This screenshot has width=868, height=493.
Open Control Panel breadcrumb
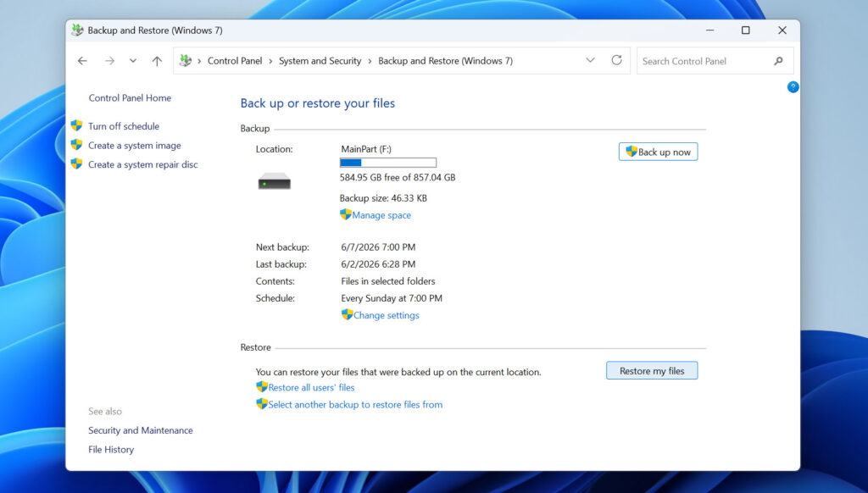235,61
